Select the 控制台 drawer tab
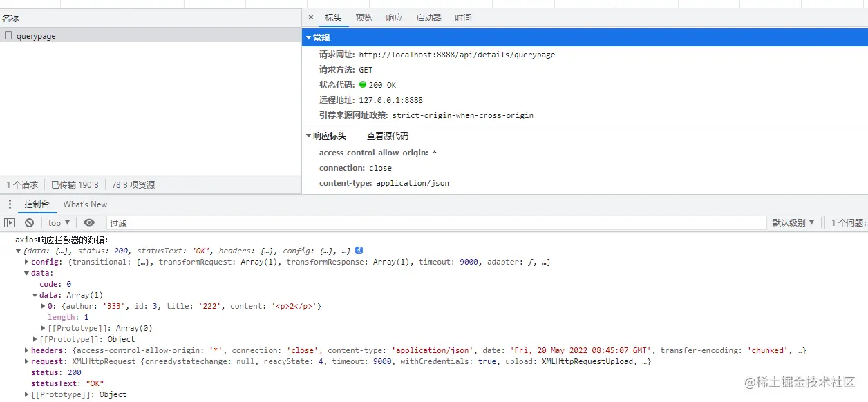 [x=37, y=204]
